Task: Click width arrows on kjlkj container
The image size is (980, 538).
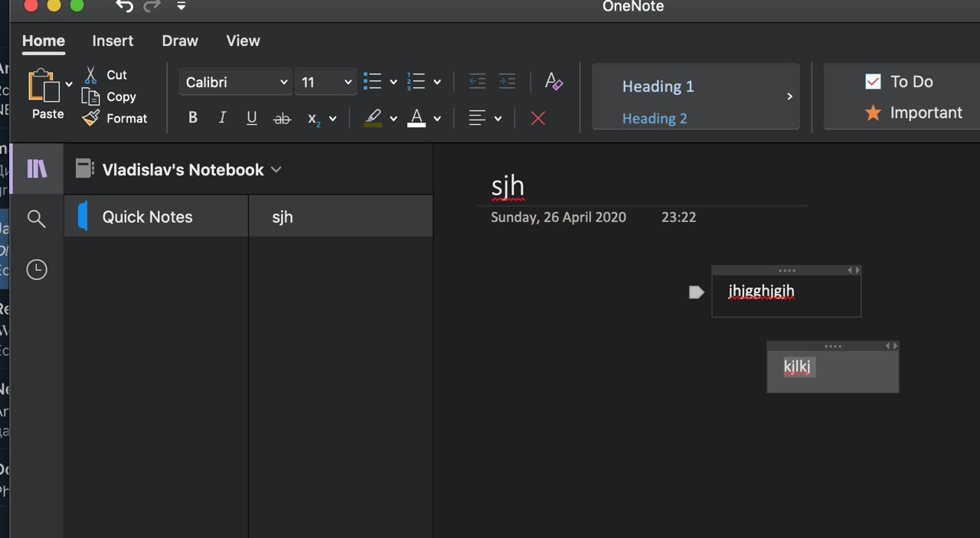Action: click(892, 346)
